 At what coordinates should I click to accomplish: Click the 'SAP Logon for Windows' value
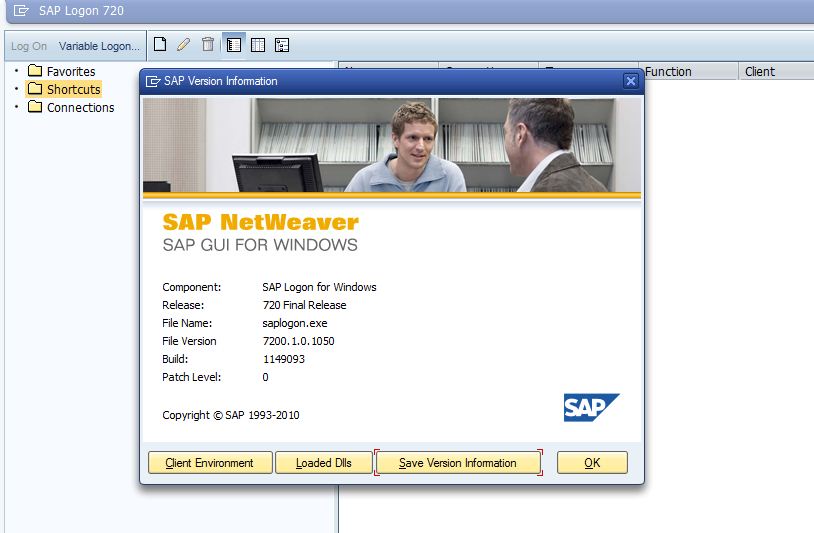[319, 287]
